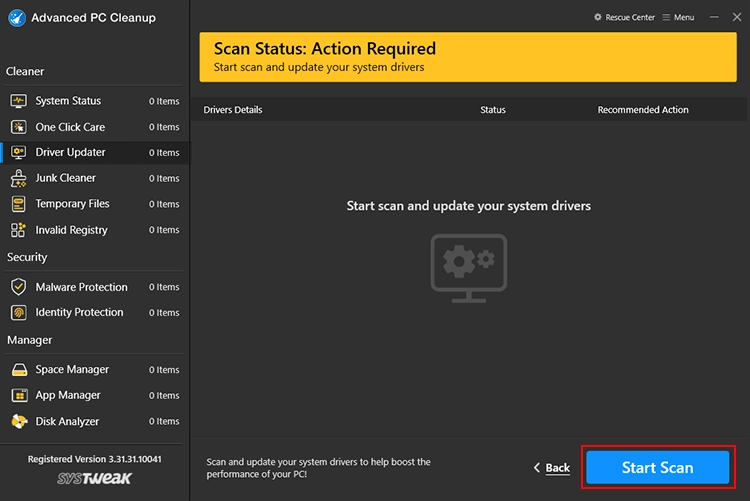Viewport: 750px width, 501px height.
Task: Select the One Click Care icon
Action: click(18, 127)
